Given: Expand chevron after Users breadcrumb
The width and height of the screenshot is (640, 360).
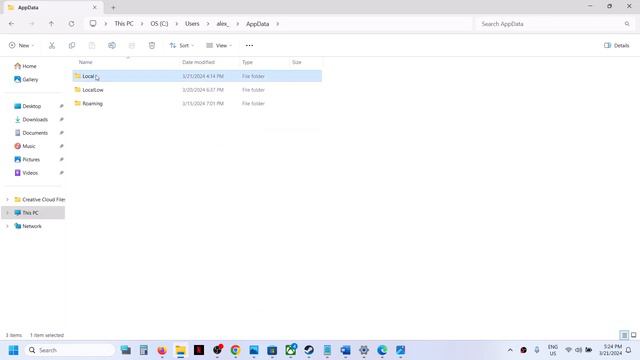Looking at the screenshot, I should 208,24.
